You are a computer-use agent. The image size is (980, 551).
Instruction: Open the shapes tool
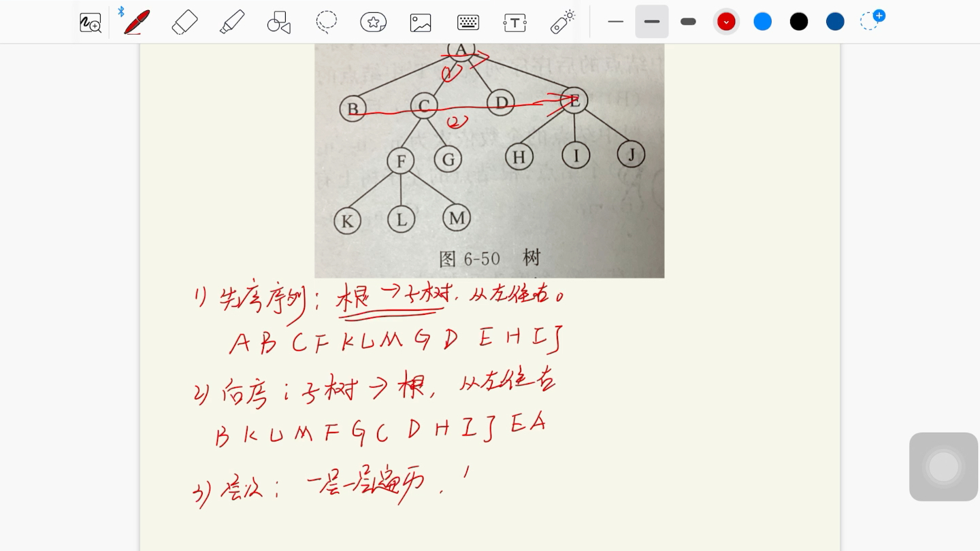pyautogui.click(x=279, y=21)
